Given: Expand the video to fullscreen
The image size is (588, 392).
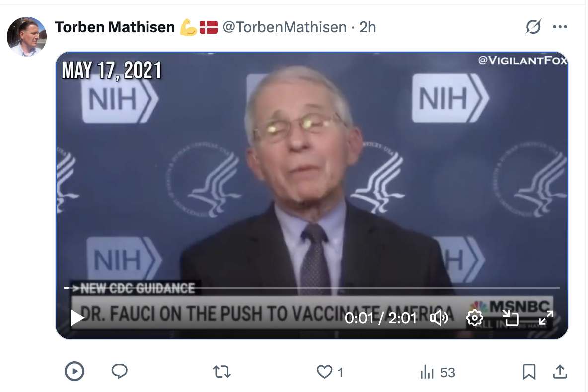Looking at the screenshot, I should [546, 318].
